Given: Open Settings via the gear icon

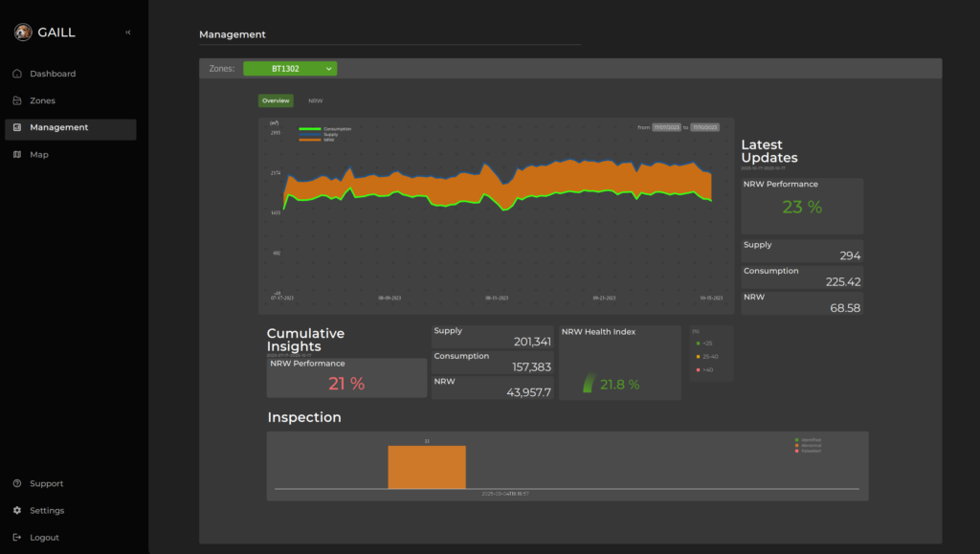Looking at the screenshot, I should tap(17, 510).
